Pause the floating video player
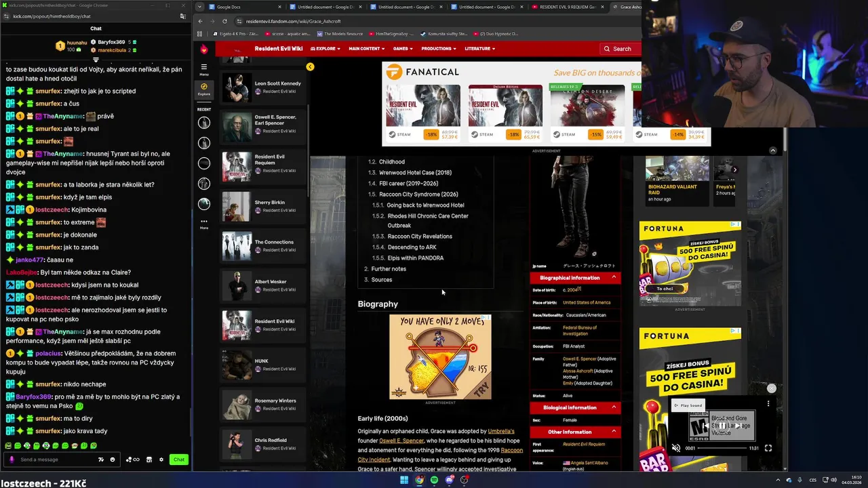 [722, 426]
